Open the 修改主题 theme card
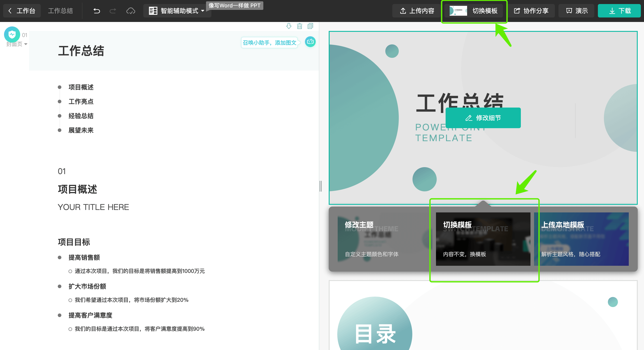This screenshot has width=644, height=350. [384, 239]
